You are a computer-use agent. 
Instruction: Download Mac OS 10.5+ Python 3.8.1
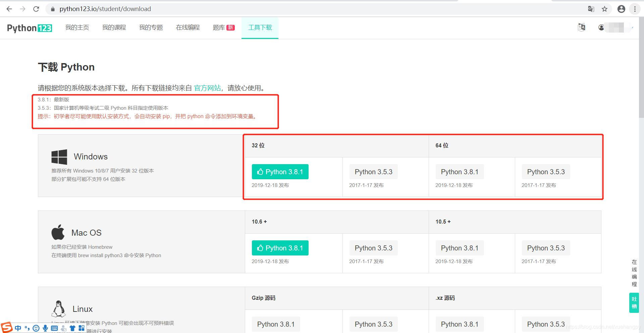(x=460, y=248)
